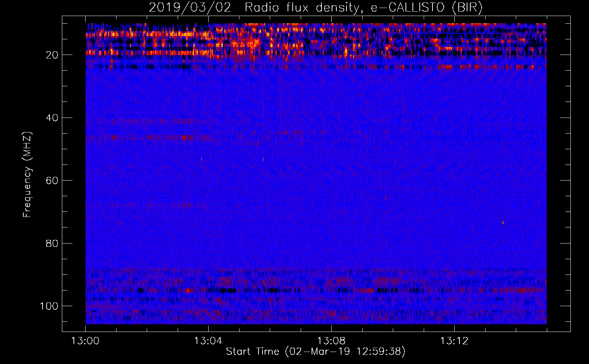
Task: Click the 'Frequency (MHZ)' axis label
Action: [x=27, y=174]
